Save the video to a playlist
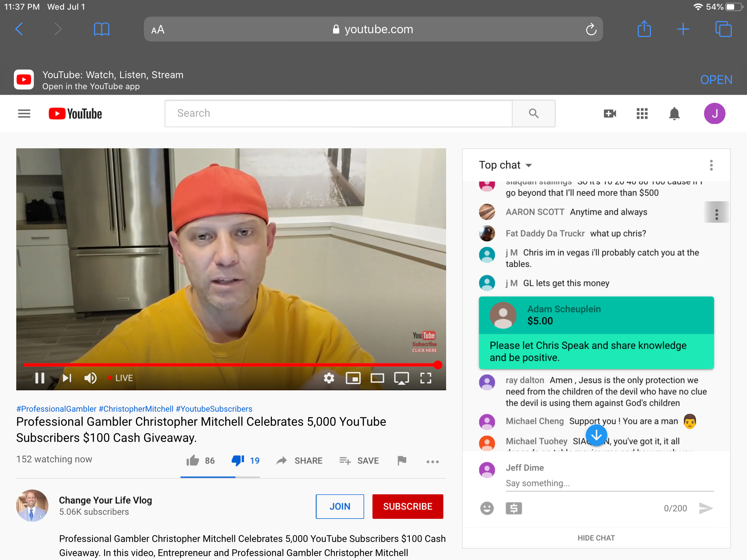 click(x=359, y=460)
